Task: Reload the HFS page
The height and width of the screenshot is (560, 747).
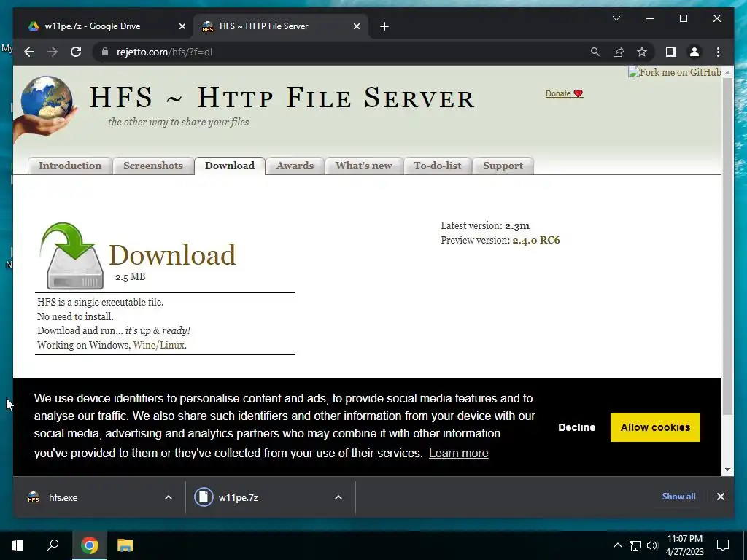Action: [76, 52]
